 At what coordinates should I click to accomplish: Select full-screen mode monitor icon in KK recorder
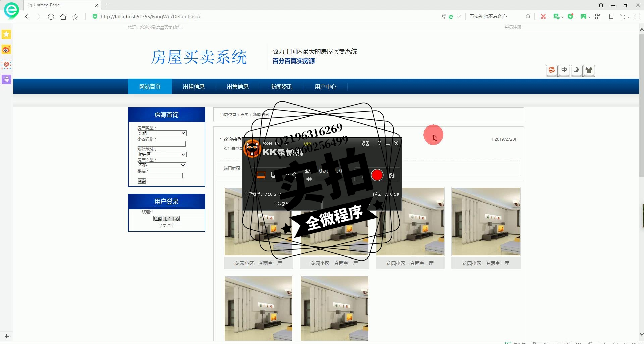(x=261, y=175)
